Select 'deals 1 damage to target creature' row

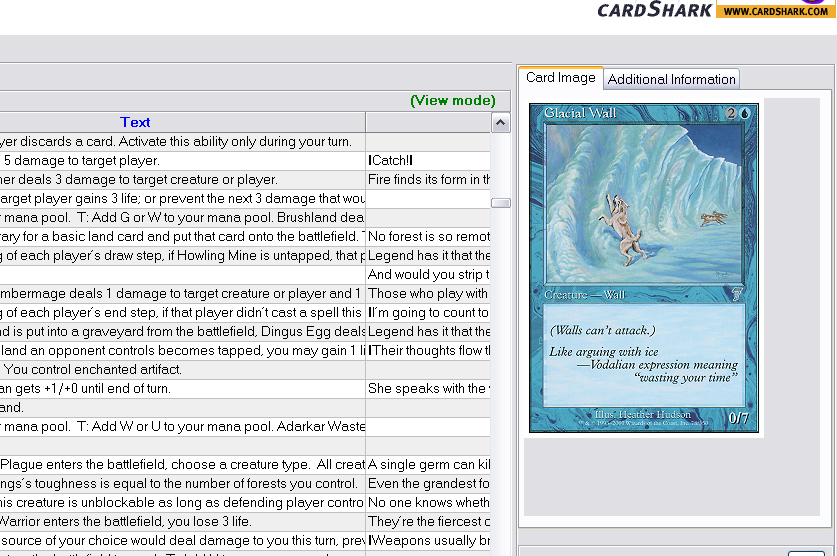coord(183,293)
